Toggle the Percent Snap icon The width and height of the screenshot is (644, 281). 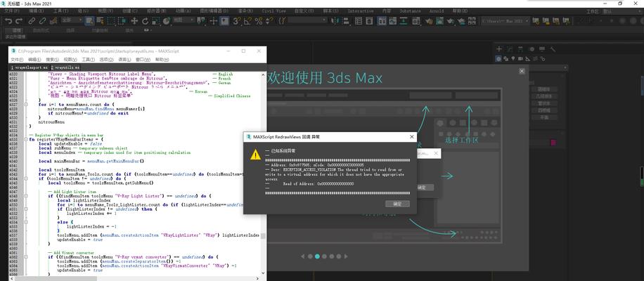click(x=259, y=20)
